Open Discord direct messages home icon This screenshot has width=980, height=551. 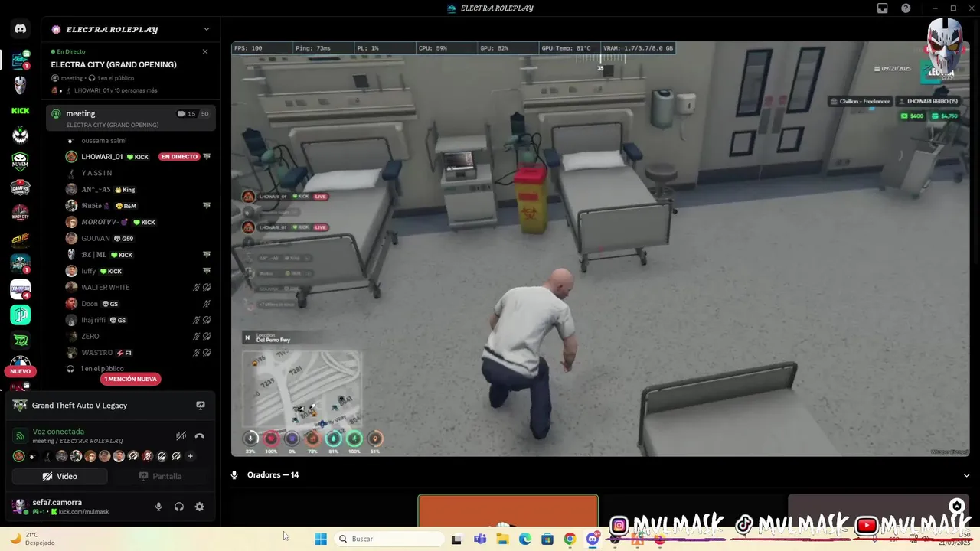tap(21, 29)
